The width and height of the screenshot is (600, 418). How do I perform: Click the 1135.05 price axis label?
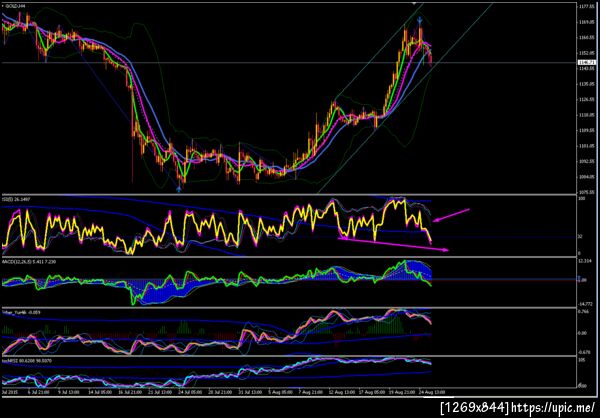click(587, 84)
